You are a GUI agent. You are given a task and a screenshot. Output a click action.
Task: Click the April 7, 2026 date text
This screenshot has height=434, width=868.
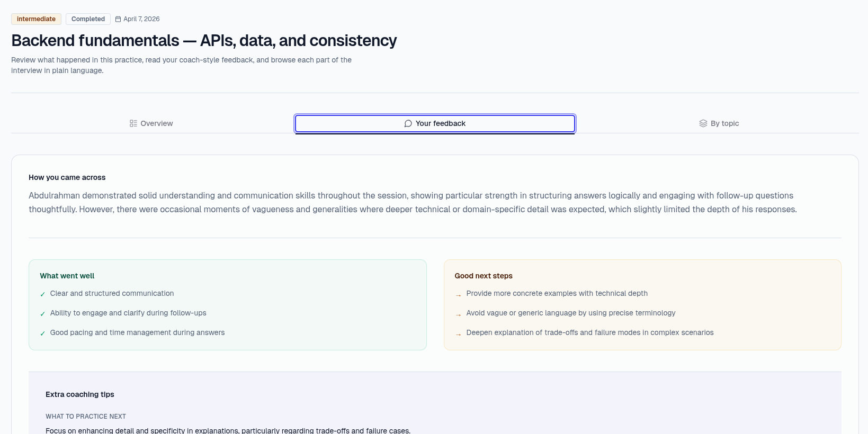tap(141, 19)
